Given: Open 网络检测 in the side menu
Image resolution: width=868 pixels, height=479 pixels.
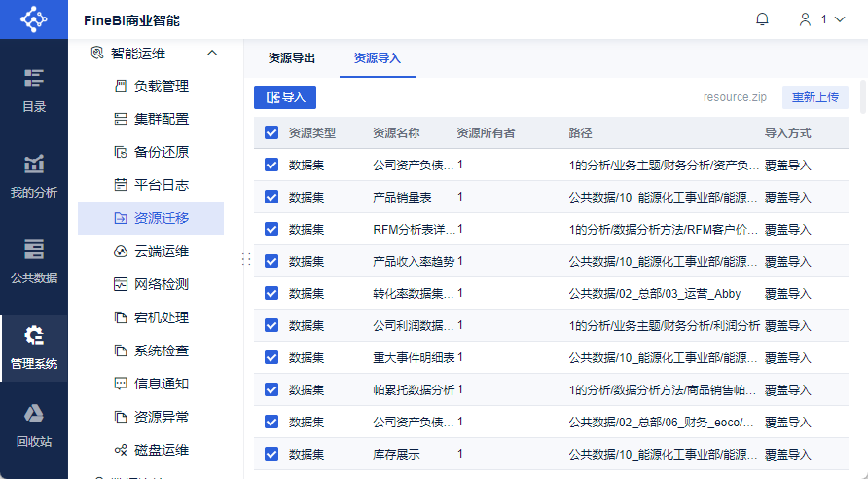Looking at the screenshot, I should tap(161, 284).
